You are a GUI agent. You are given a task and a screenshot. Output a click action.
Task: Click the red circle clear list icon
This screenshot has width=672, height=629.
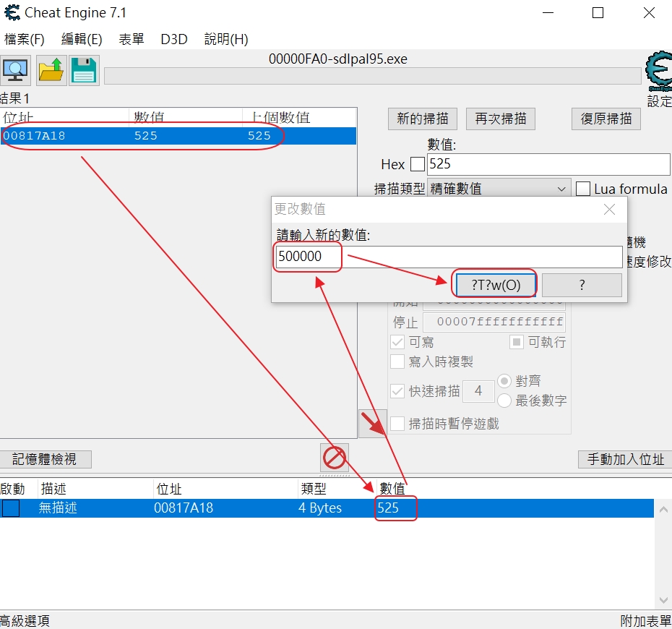click(335, 458)
